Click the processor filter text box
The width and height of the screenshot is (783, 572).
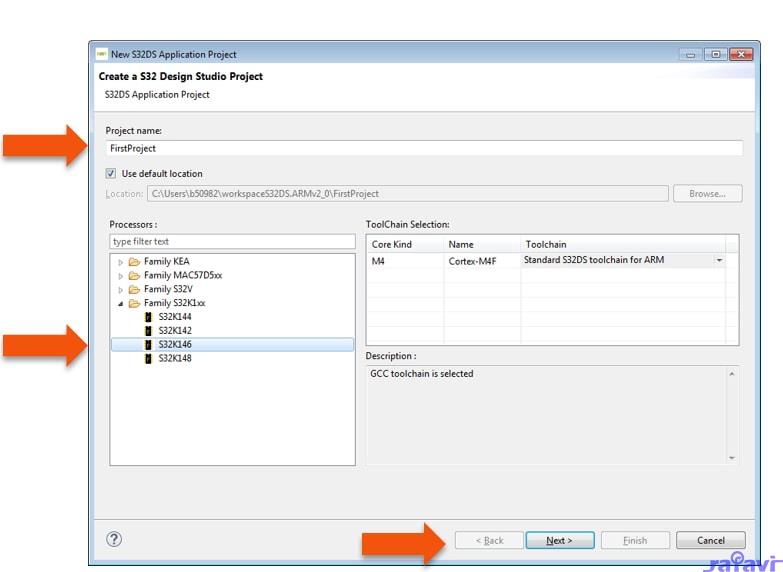pos(232,242)
